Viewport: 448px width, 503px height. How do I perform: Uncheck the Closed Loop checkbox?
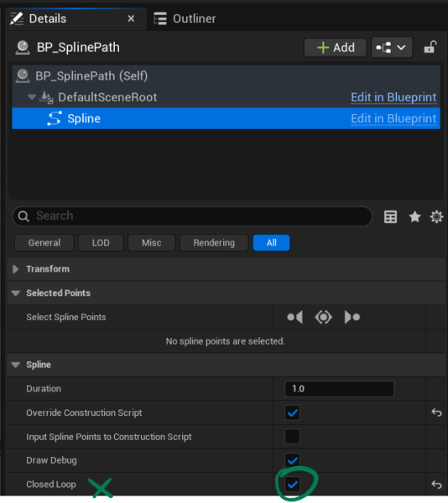tap(292, 485)
